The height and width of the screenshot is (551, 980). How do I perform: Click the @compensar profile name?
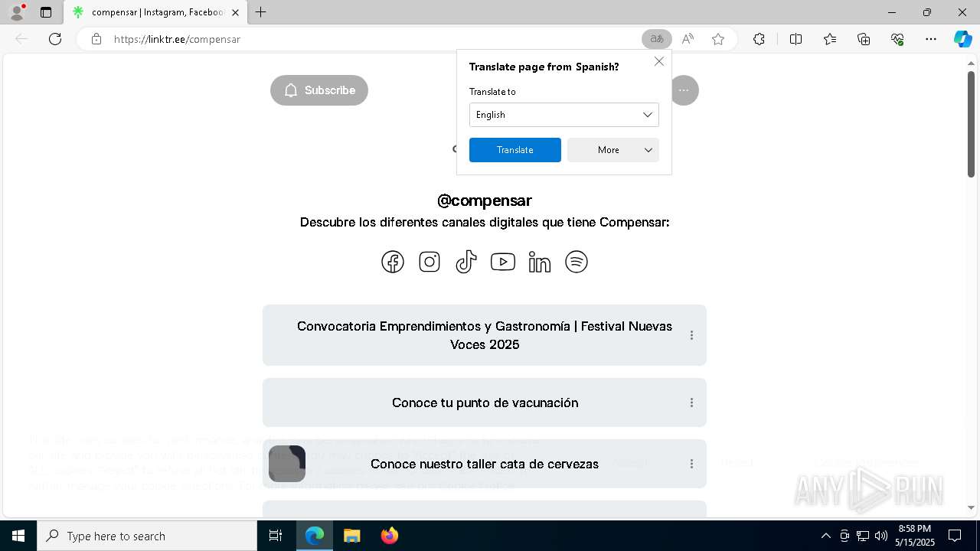[x=485, y=201]
